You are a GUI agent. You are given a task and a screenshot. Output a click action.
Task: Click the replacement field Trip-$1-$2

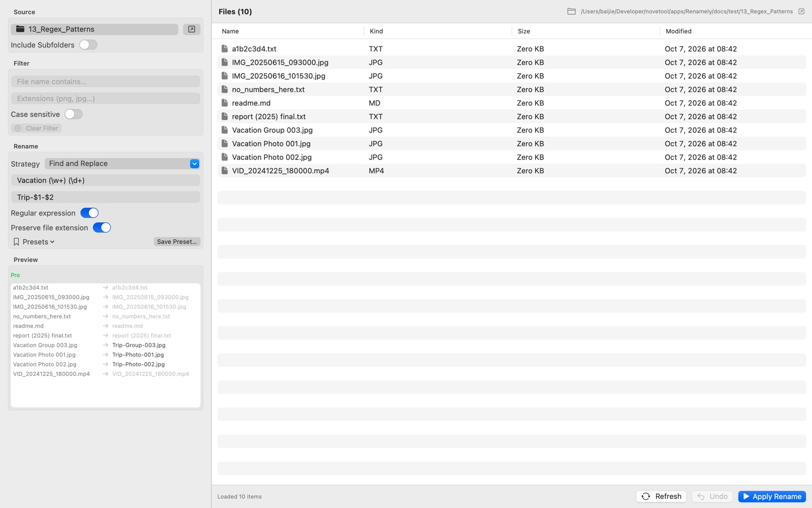(x=106, y=197)
